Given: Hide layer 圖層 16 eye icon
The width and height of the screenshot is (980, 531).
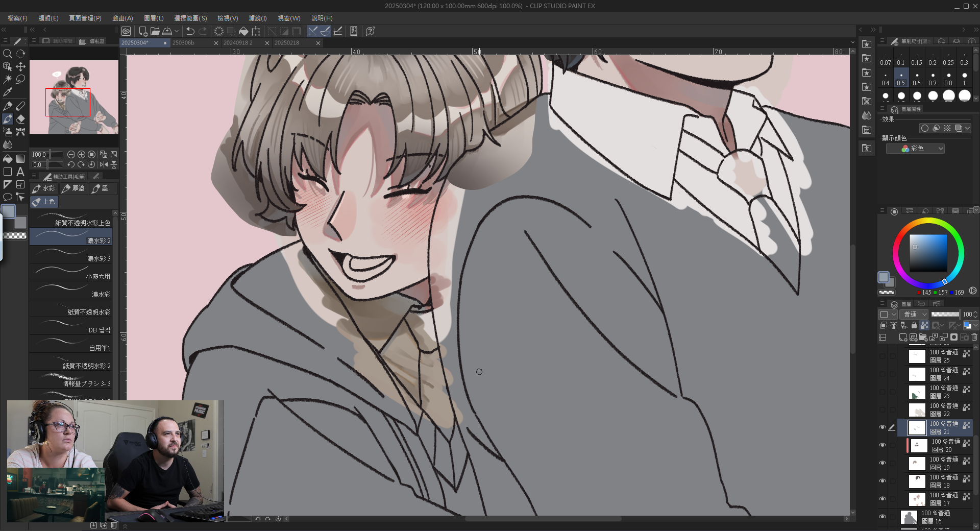Looking at the screenshot, I should coord(883,517).
